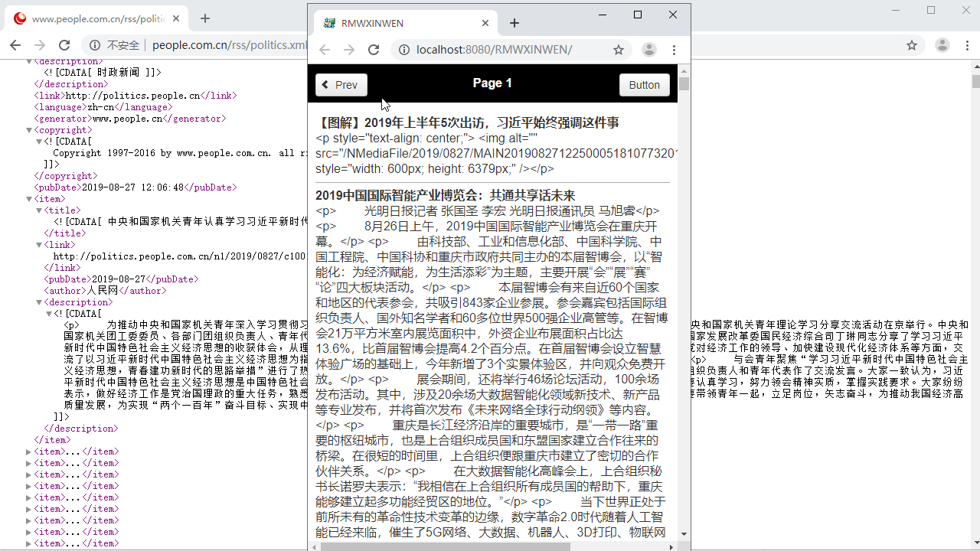Collapse the CDATA node under item description
This screenshot has width=980, height=551.
pyautogui.click(x=49, y=314)
